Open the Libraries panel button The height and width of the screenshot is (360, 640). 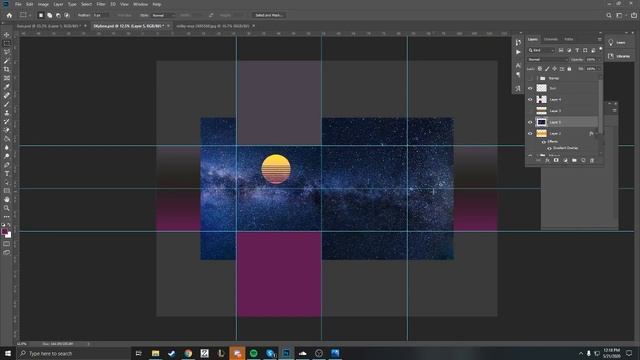point(620,56)
